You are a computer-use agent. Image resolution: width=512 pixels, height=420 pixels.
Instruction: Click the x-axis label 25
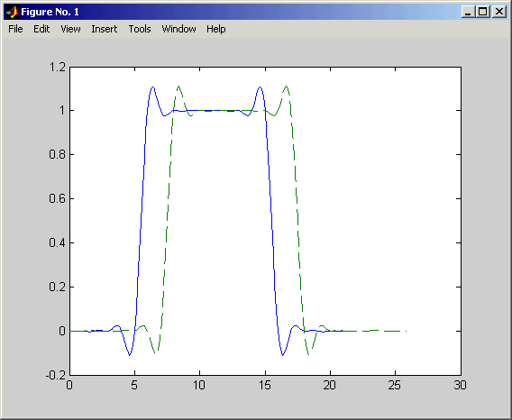point(395,386)
